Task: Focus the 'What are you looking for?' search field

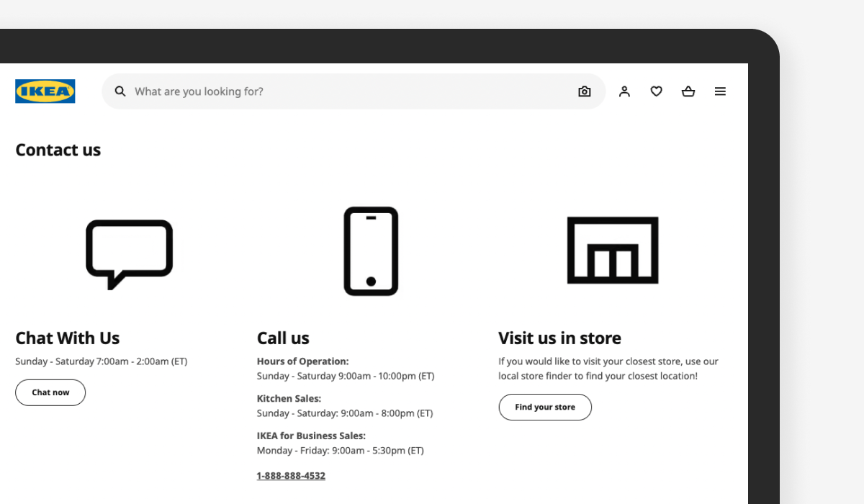Action: click(354, 91)
